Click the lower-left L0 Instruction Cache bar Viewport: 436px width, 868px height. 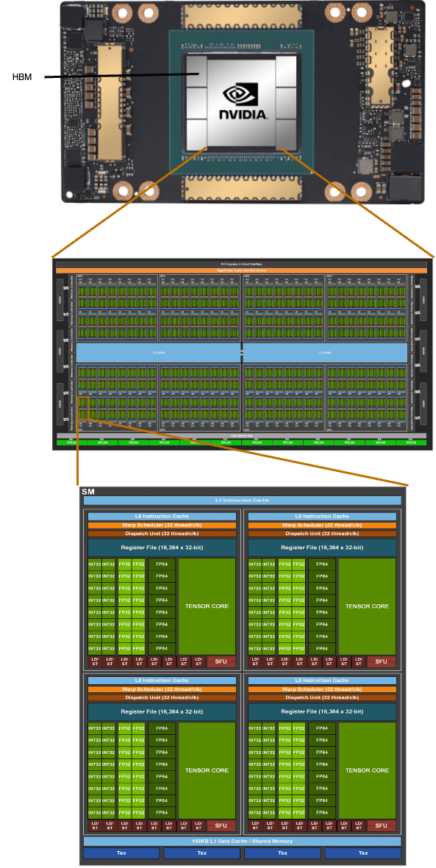point(162,681)
